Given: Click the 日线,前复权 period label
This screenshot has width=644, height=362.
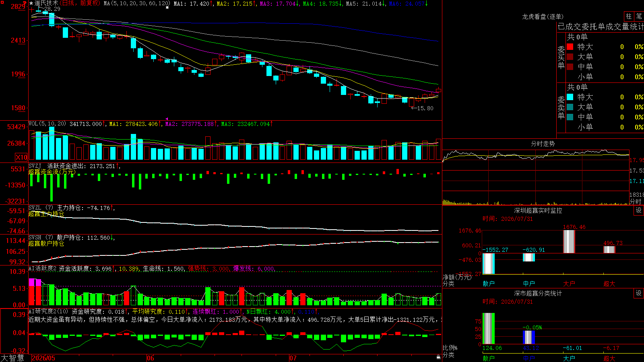Looking at the screenshot, I should pyautogui.click(x=80, y=3).
